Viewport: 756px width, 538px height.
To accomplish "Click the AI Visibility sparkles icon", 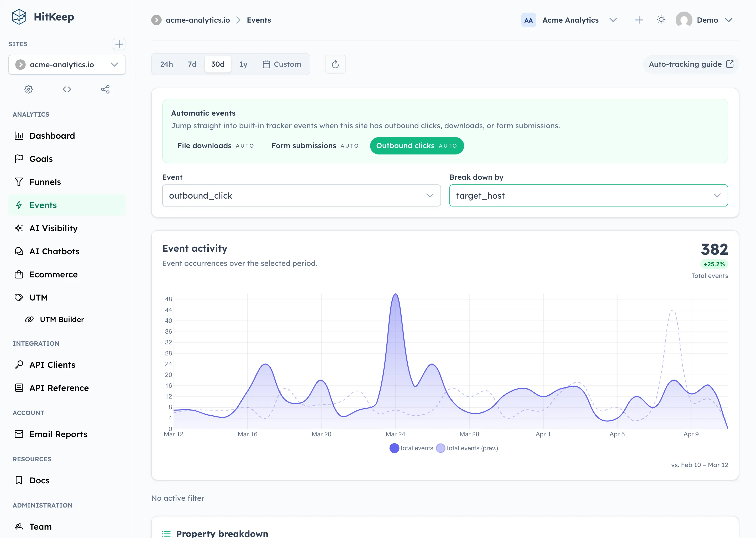I will (x=19, y=228).
